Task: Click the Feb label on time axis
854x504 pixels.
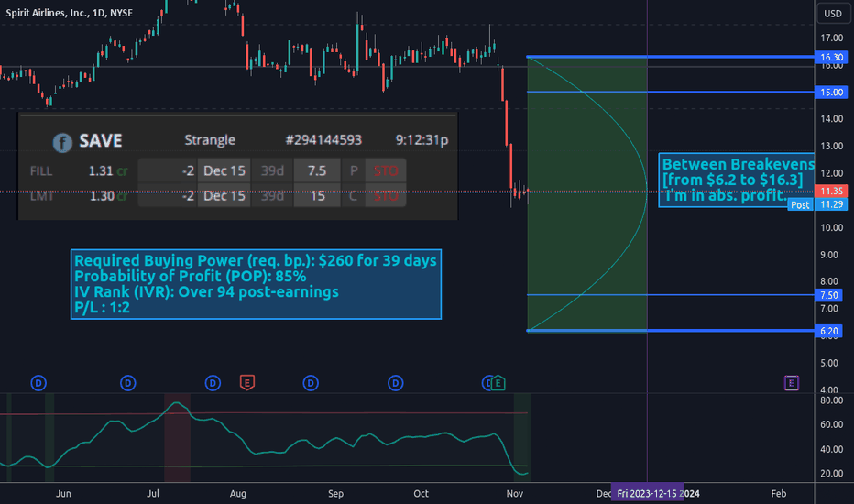Action: tap(779, 494)
